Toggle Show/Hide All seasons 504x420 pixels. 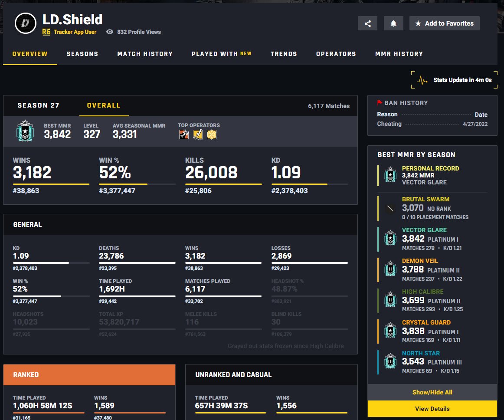tap(432, 392)
